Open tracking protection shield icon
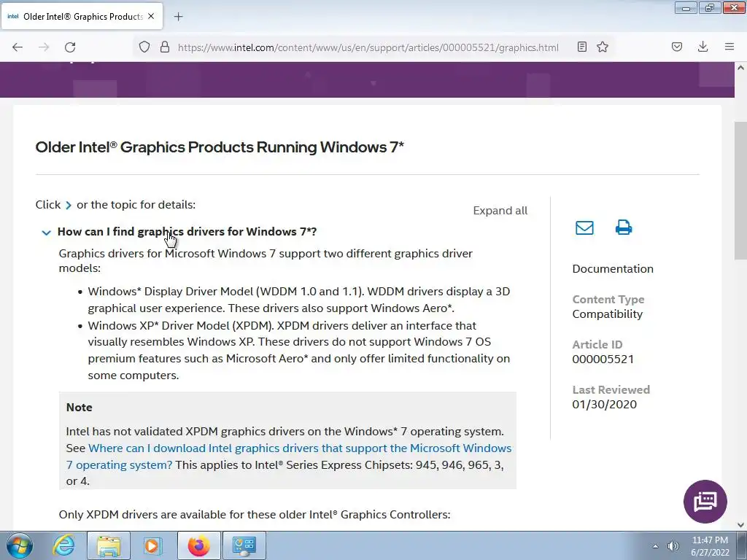 tap(144, 47)
